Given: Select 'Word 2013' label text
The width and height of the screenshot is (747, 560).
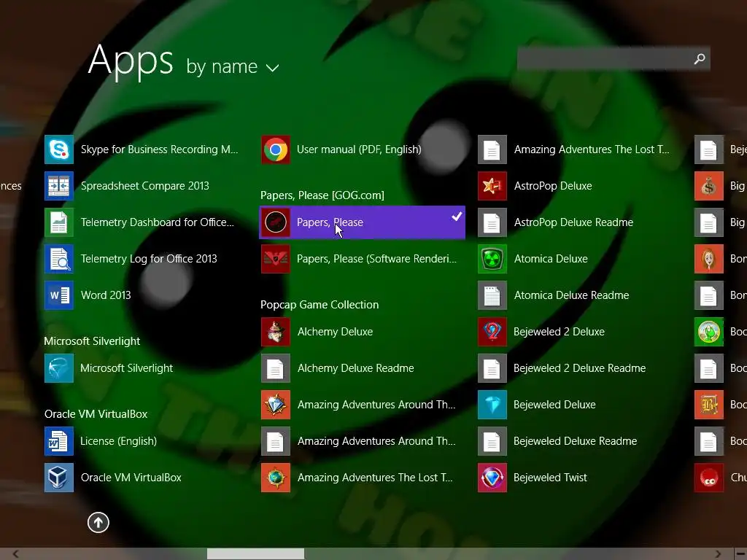Looking at the screenshot, I should [106, 295].
